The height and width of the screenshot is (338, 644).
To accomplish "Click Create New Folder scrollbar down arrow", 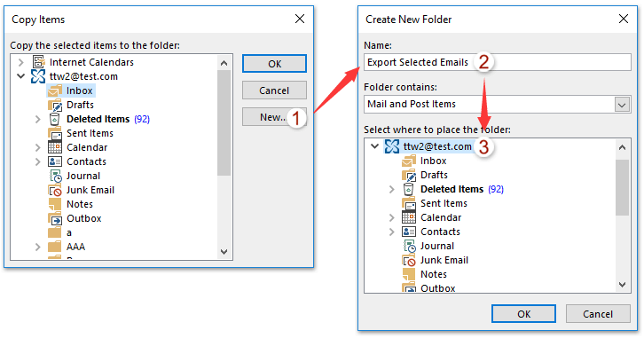I will 622,285.
